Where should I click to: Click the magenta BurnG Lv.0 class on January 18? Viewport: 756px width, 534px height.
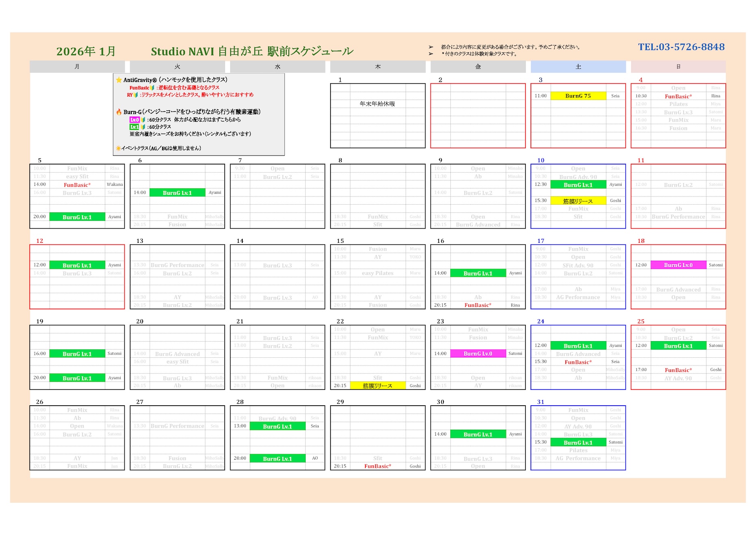pos(678,265)
